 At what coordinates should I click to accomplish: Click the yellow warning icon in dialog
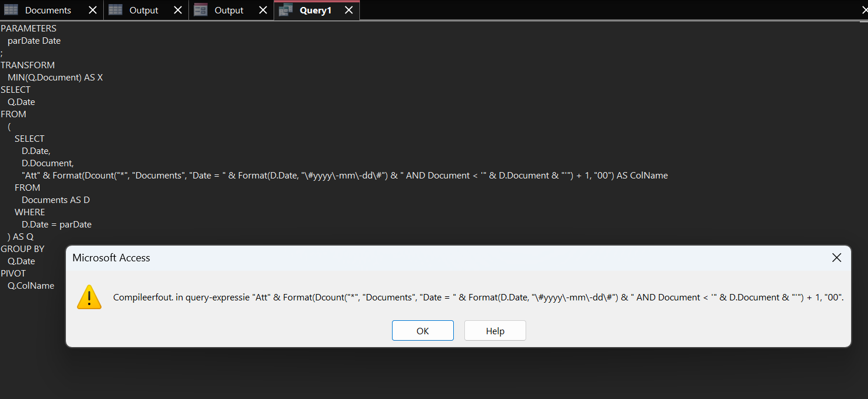(x=89, y=297)
